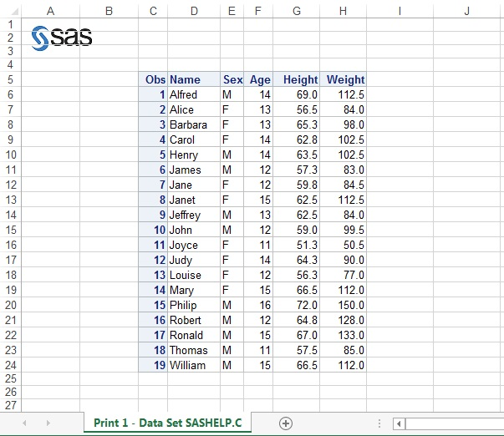Image resolution: width=504 pixels, height=436 pixels.
Task: Click horizontal scrollbar left arrow
Action: tap(400, 423)
